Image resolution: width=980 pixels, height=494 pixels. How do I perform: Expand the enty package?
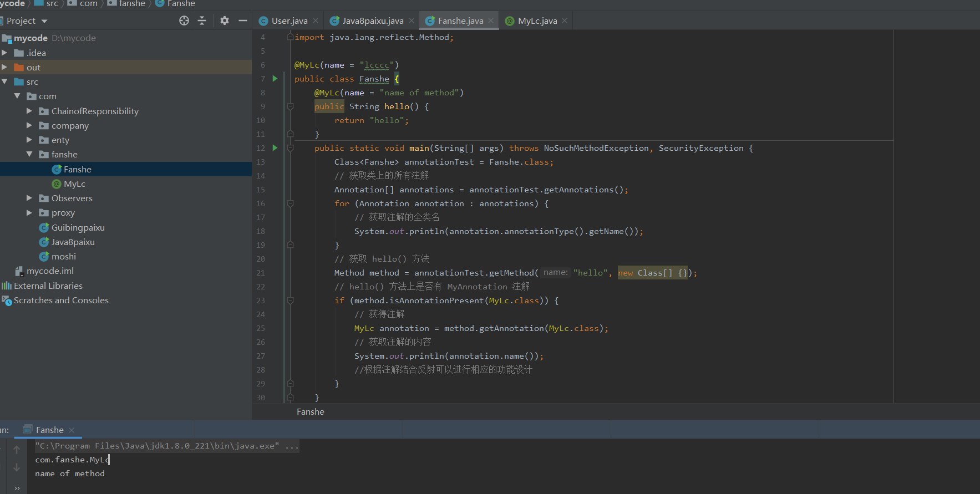(x=29, y=140)
